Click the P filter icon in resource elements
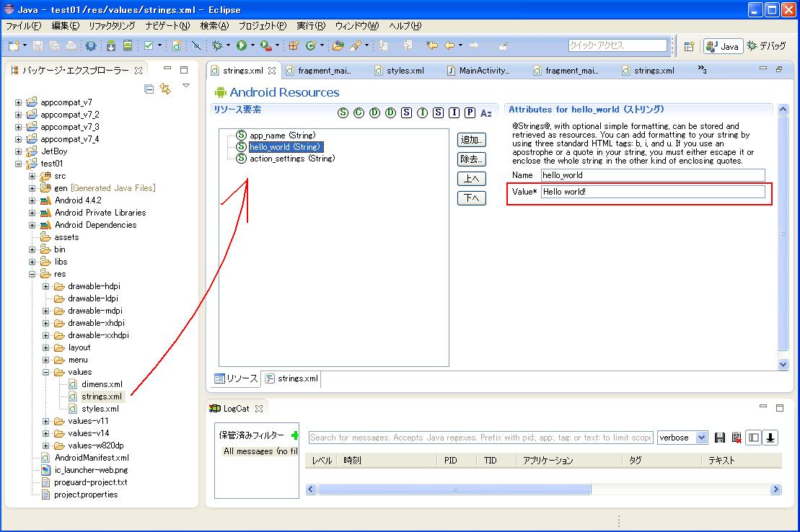The height and width of the screenshot is (532, 800). point(470,112)
